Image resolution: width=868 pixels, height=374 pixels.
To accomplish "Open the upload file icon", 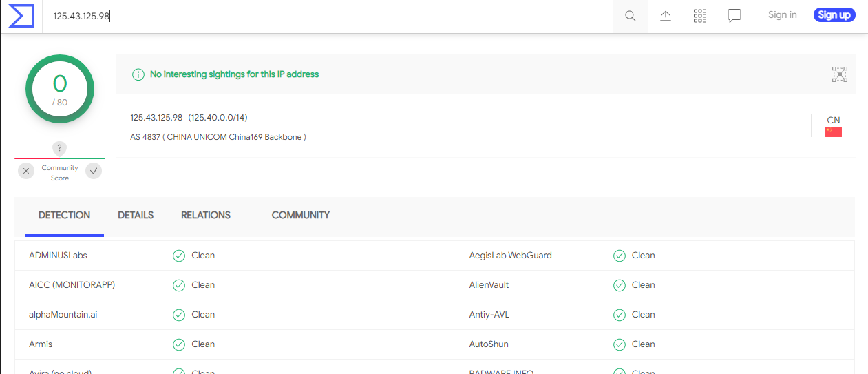I will pos(666,16).
